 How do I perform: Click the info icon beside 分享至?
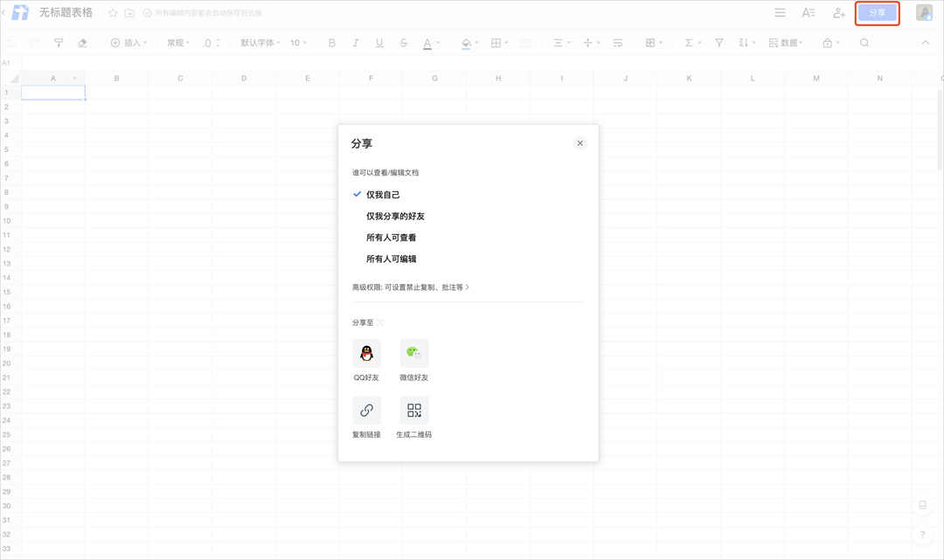pos(380,322)
